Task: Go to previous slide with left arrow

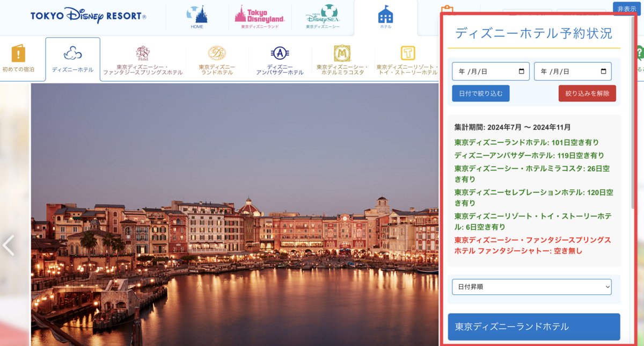Action: tap(9, 245)
